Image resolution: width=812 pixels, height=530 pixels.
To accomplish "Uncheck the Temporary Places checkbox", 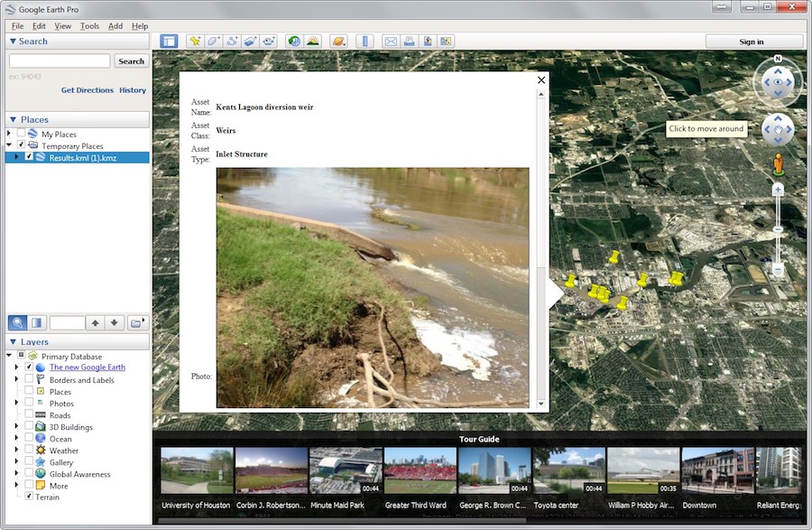I will point(22,145).
